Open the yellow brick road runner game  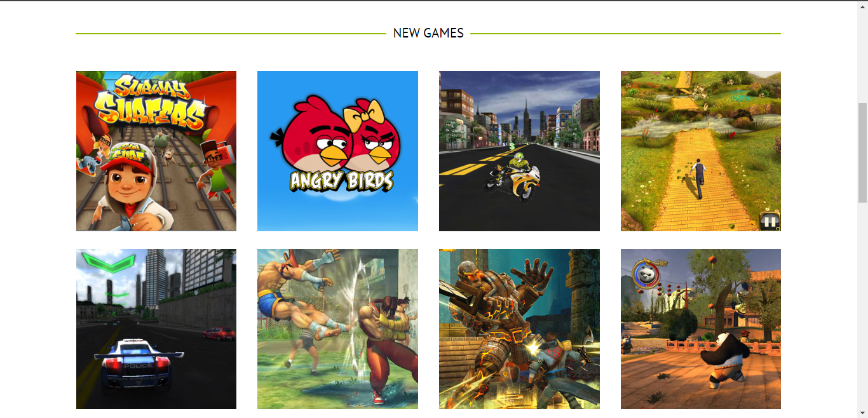(x=701, y=151)
